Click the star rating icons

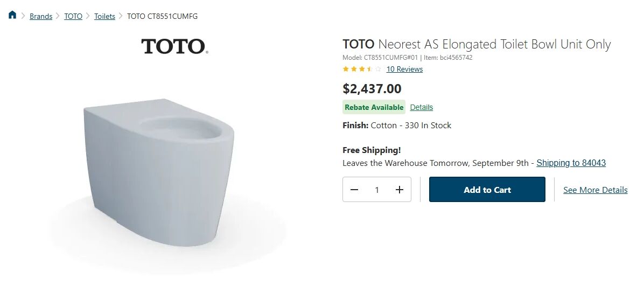click(x=362, y=69)
